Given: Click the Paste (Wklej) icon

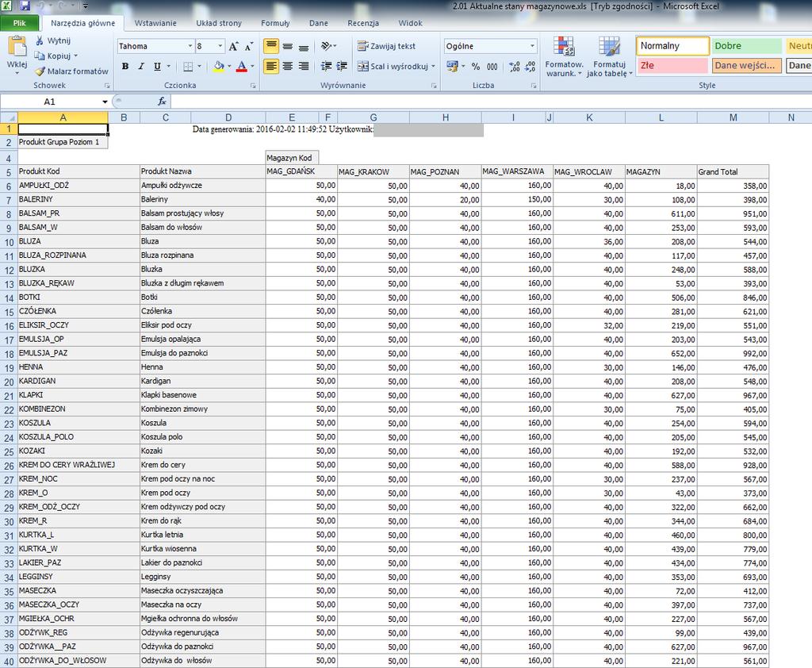Looking at the screenshot, I should tap(17, 46).
